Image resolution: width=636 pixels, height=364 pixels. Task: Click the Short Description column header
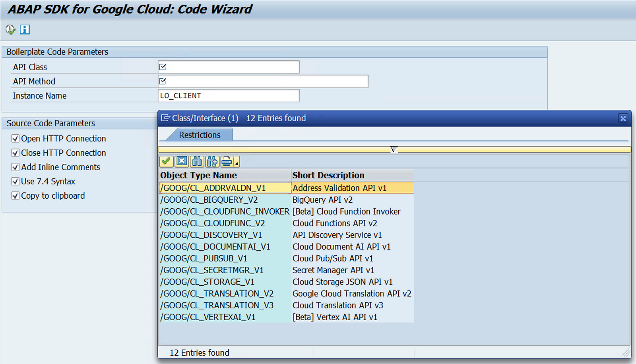tap(353, 175)
